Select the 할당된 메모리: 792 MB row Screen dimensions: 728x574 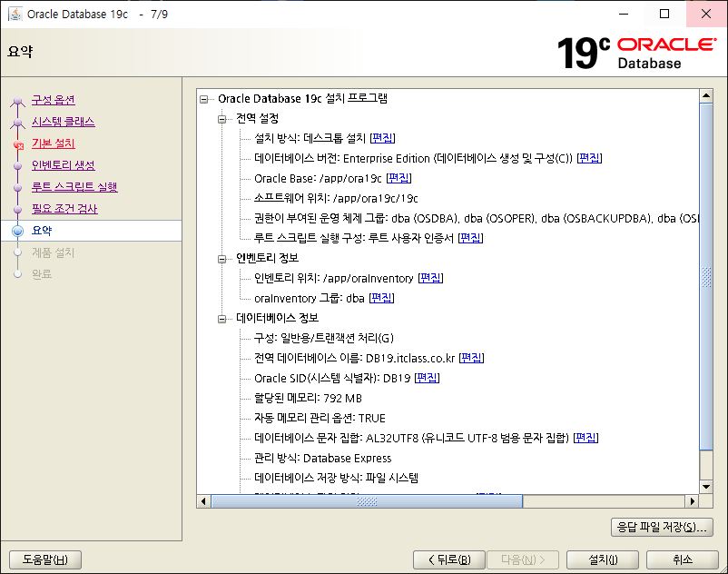(309, 398)
